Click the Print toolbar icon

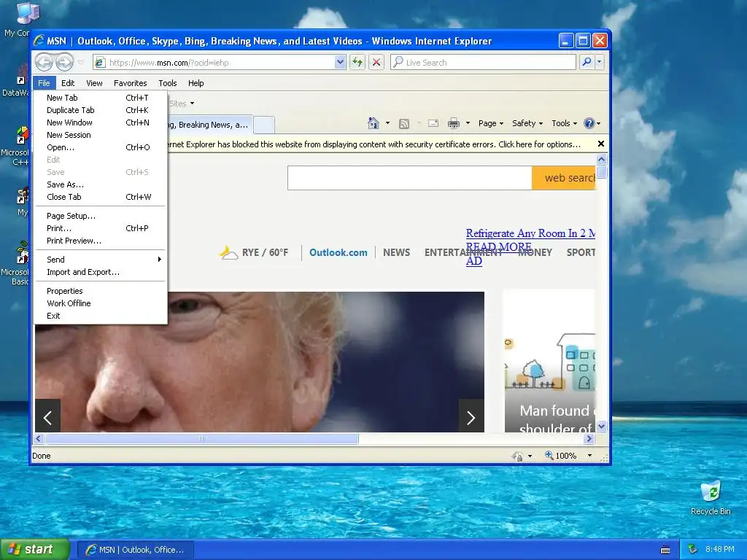[x=454, y=123]
